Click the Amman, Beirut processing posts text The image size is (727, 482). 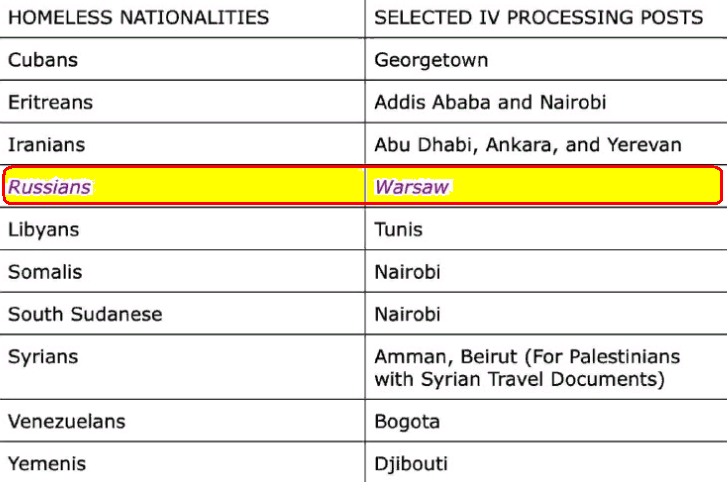[x=527, y=368]
